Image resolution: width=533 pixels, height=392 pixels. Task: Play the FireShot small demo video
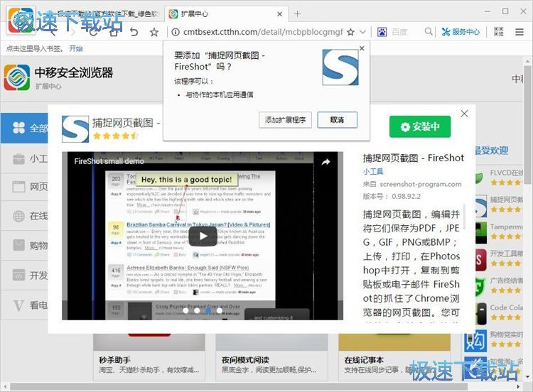tap(203, 236)
